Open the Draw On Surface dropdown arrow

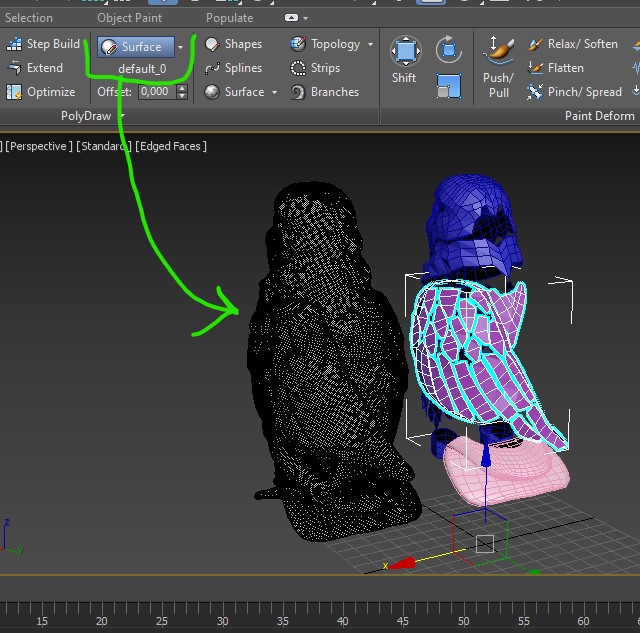coord(180,47)
